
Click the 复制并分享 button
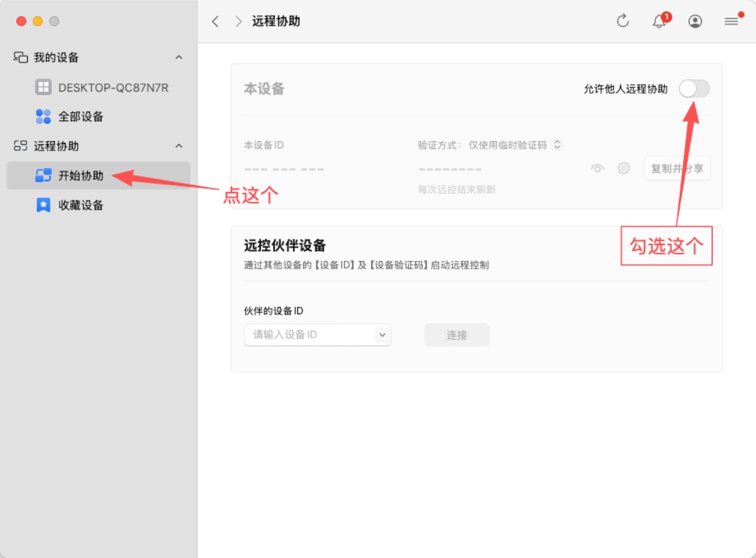pos(677,169)
